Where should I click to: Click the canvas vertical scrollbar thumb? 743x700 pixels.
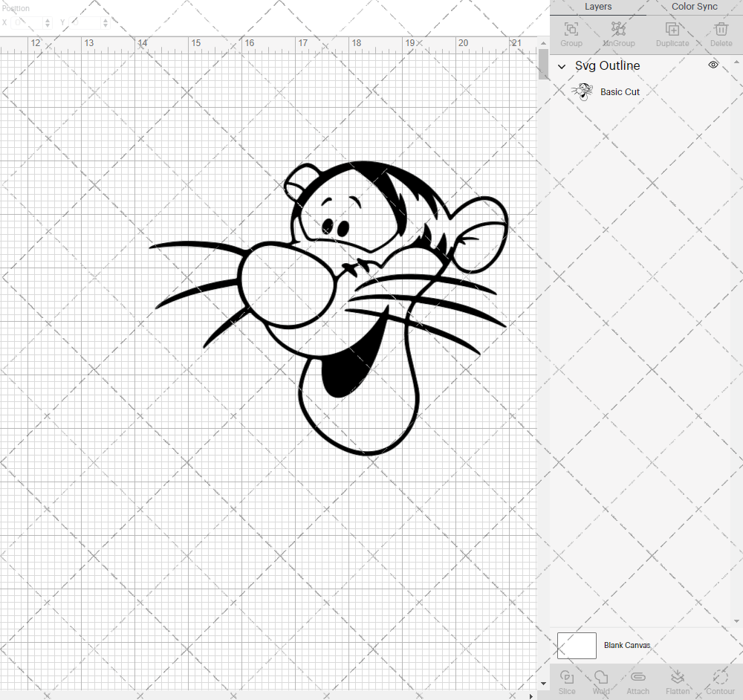coord(543,64)
